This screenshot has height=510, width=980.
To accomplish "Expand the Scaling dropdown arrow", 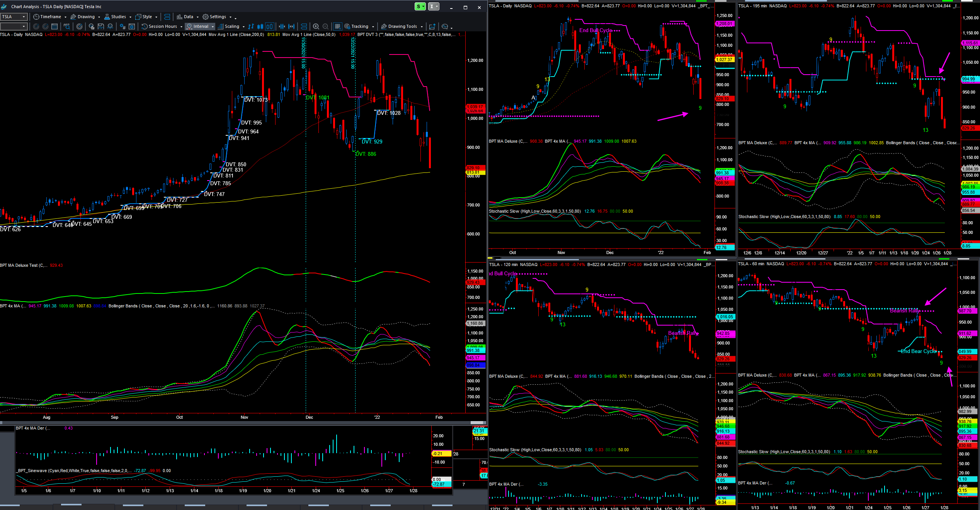I will pyautogui.click(x=243, y=27).
